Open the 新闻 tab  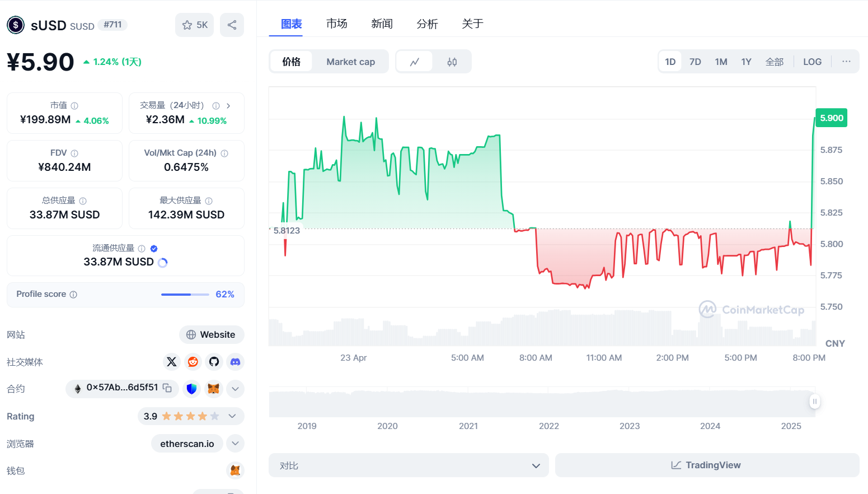click(x=382, y=24)
